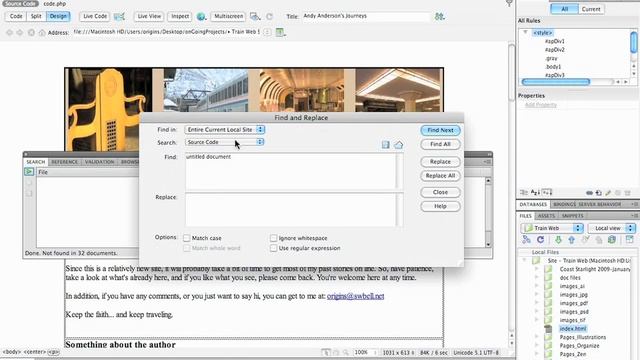Open the DATABASES tab
This screenshot has height=360, width=640.
click(x=533, y=204)
